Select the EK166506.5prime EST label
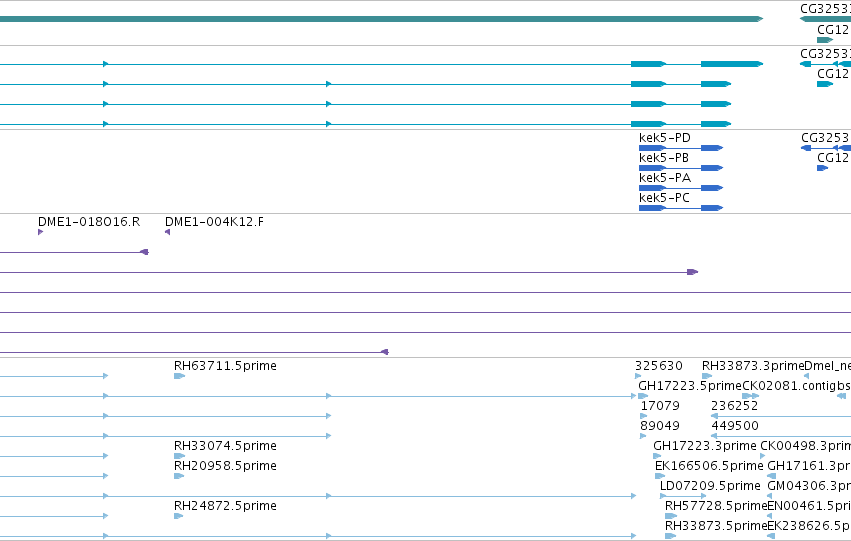The height and width of the screenshot is (541, 851). click(709, 466)
